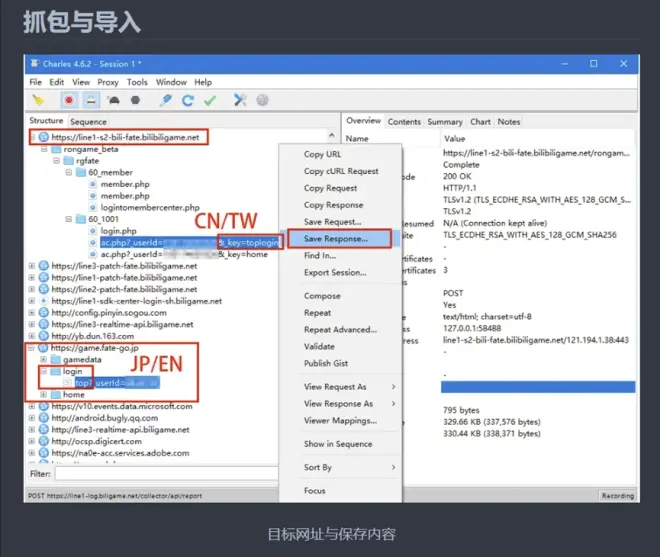Choose Focus in context menu
Viewport: 660px width, 557px height.
[x=314, y=490]
